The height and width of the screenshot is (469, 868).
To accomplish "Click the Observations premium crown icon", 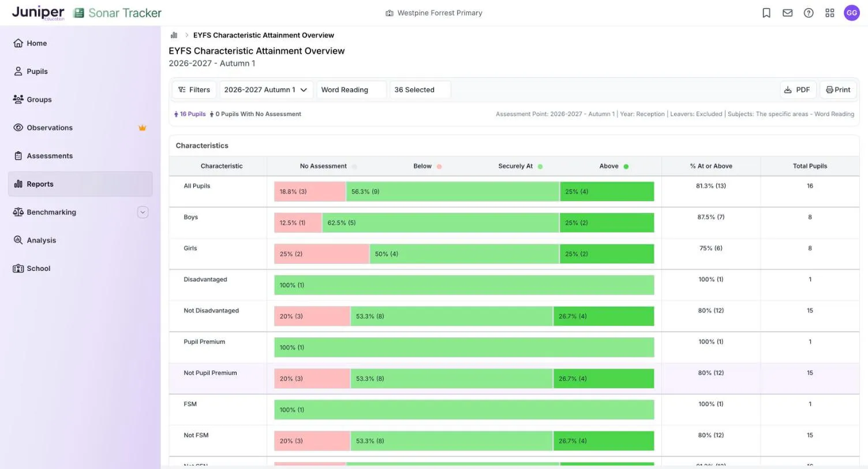I will 142,128.
